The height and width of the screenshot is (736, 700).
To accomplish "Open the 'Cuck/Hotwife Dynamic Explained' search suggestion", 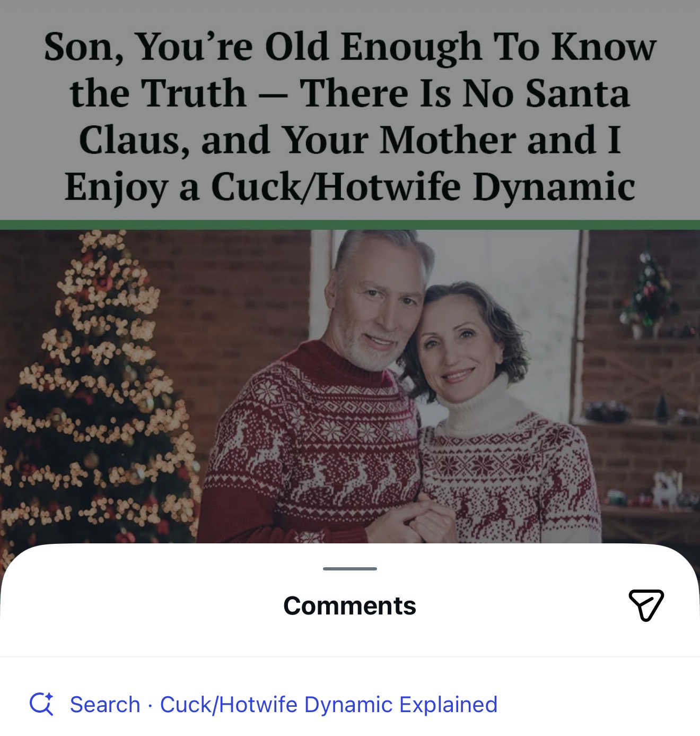I will pos(328,705).
